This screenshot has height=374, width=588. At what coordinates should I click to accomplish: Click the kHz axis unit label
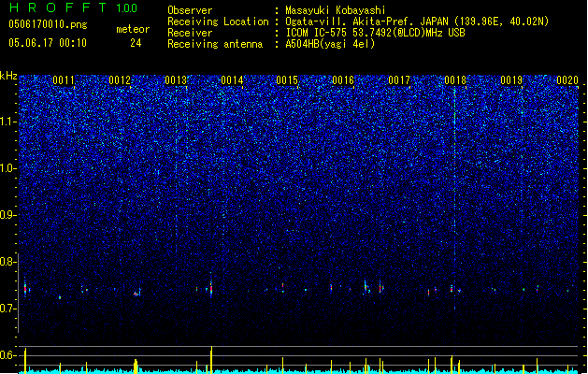pyautogui.click(x=8, y=76)
